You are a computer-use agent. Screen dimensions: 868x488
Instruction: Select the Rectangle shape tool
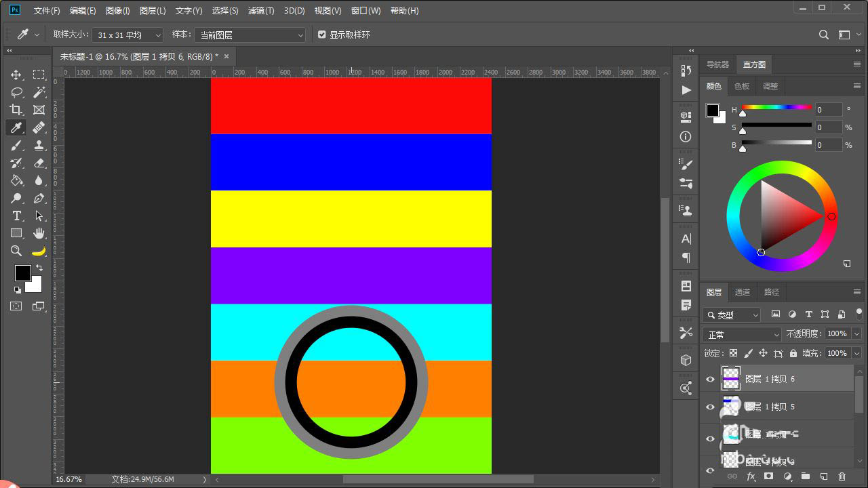coord(16,233)
